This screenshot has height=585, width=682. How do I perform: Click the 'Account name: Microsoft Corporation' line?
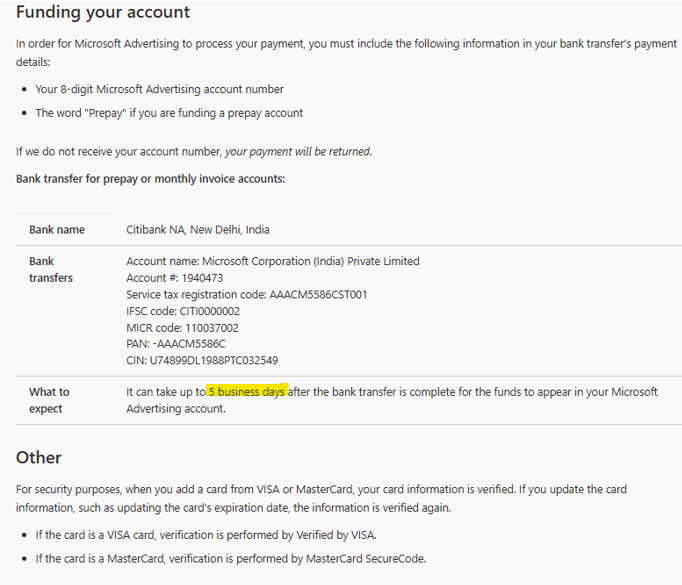click(x=273, y=261)
